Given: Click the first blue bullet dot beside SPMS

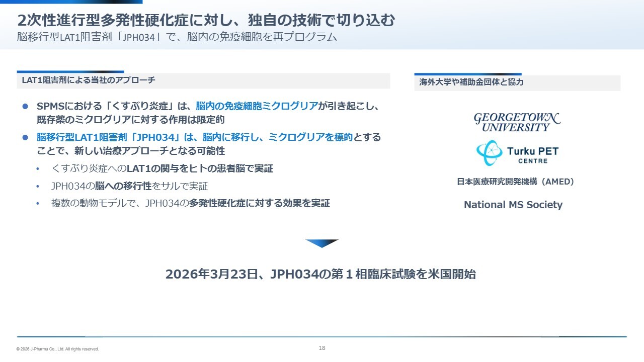Looking at the screenshot, I should [25, 107].
